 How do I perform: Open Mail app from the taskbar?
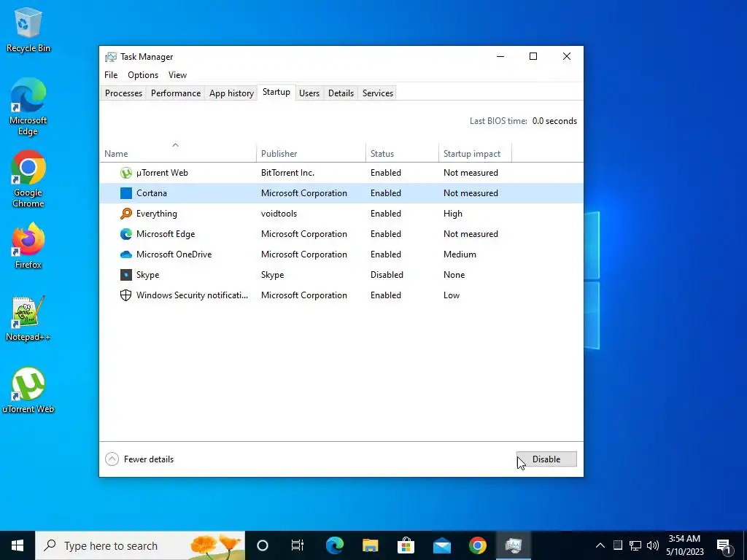(441, 545)
